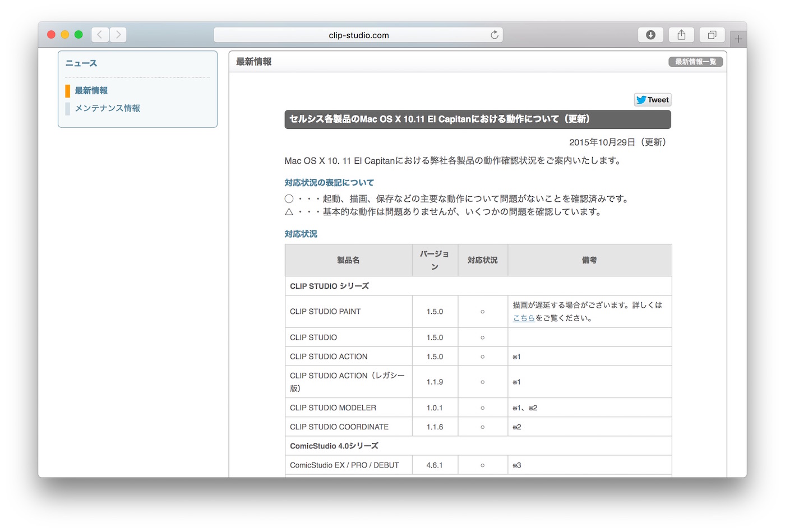The width and height of the screenshot is (785, 532).
Task: Add a new tab with plus button
Action: (738, 39)
